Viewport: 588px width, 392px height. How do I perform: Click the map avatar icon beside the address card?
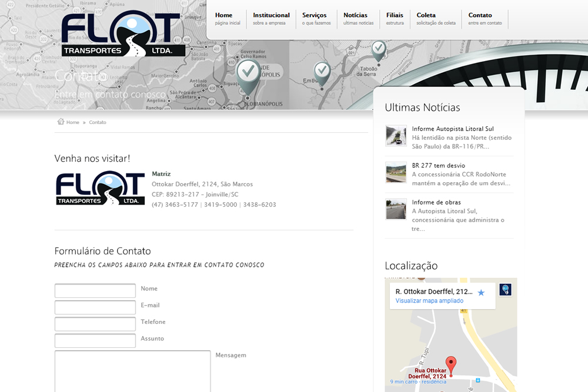point(505,290)
